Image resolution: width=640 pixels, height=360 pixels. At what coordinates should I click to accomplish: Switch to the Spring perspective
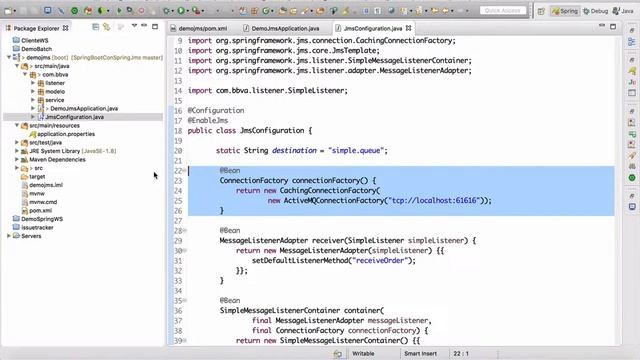tap(565, 11)
